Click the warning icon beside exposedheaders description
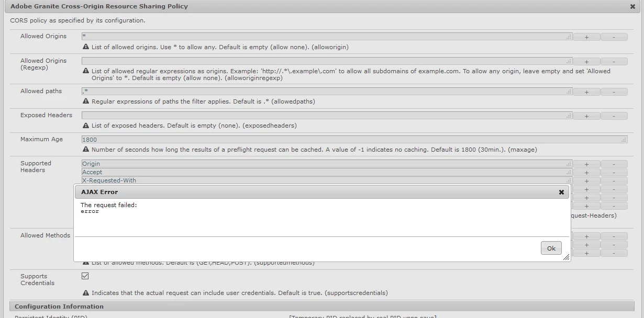Screen dimensions: 644x318 [x=86, y=125]
